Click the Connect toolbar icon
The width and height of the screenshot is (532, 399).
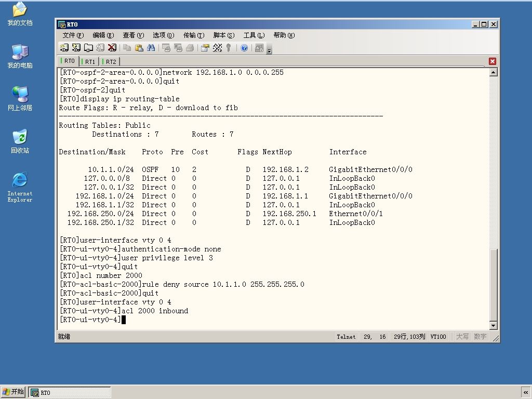click(64, 48)
